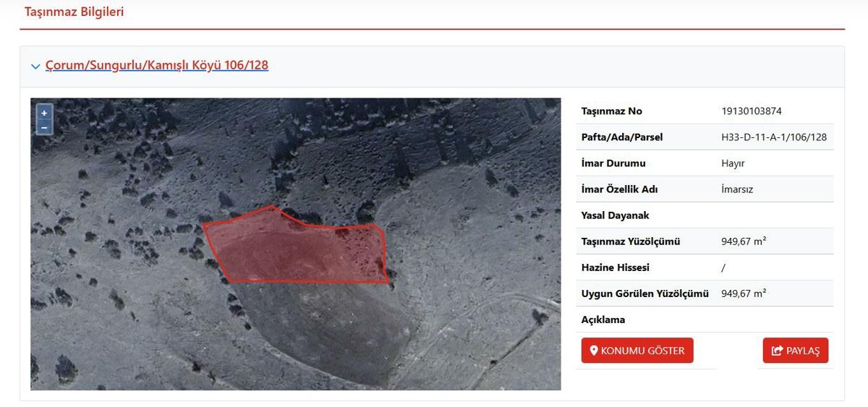
Task: Click the Taşınmaz Yüzölçümü row label
Action: coord(631,241)
